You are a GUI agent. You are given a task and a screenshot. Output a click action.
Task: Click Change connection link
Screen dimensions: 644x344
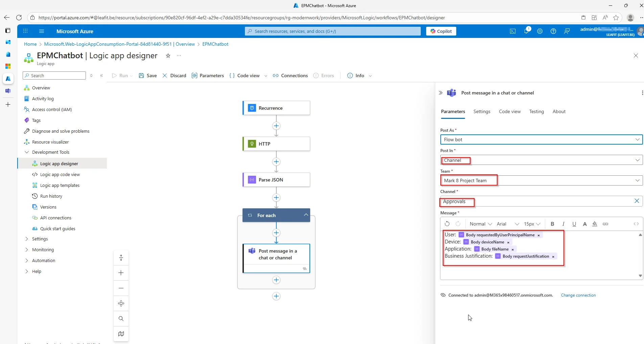pyautogui.click(x=578, y=295)
